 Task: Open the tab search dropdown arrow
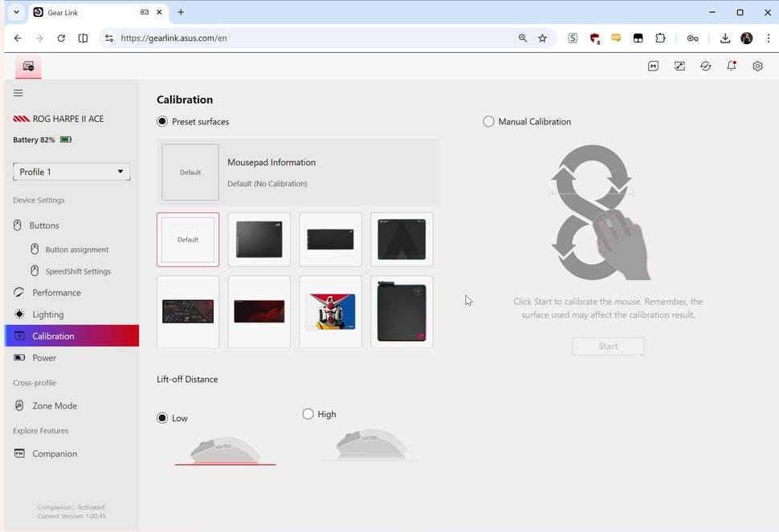16,12
